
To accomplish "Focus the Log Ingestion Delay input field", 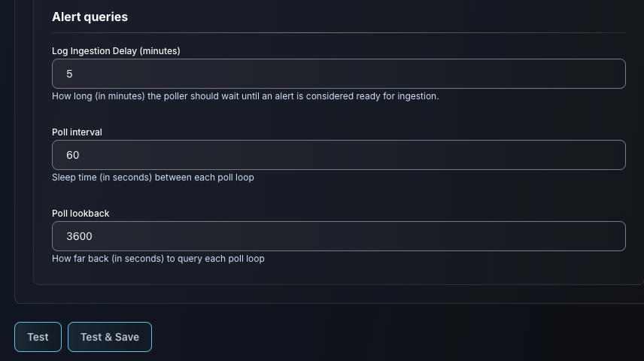I will [x=339, y=74].
